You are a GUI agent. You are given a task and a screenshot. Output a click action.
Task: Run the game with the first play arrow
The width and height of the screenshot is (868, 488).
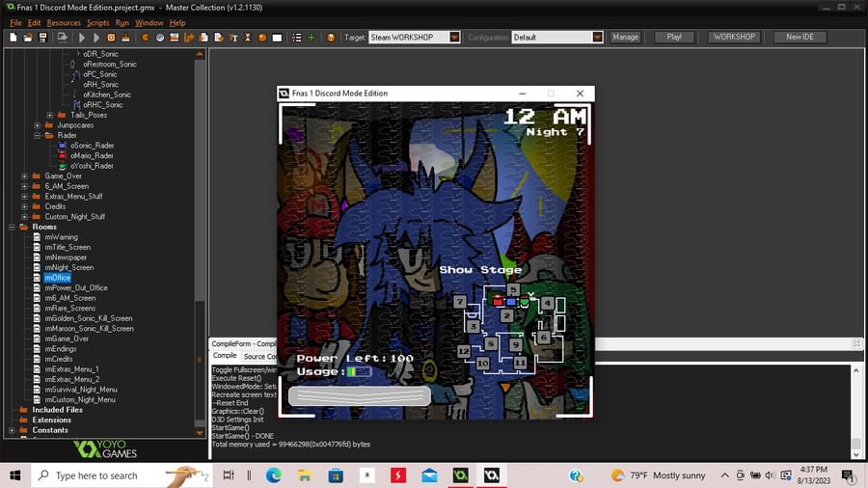82,38
